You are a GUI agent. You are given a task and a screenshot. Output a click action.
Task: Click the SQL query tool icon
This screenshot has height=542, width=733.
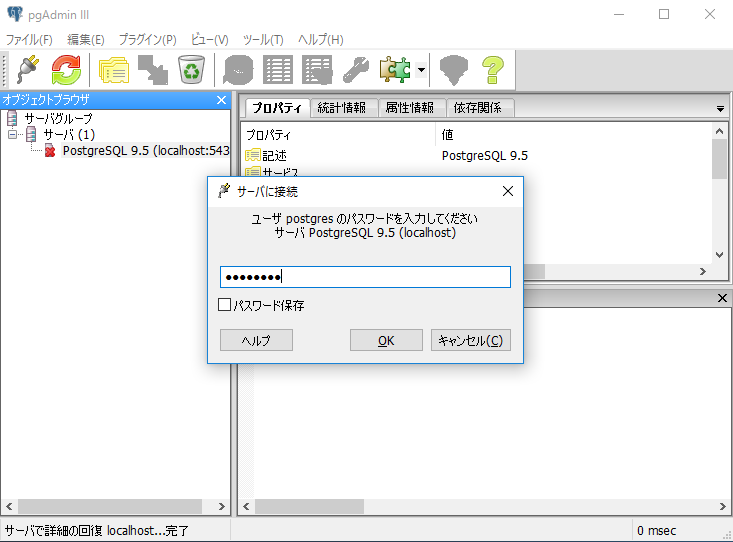pos(238,70)
